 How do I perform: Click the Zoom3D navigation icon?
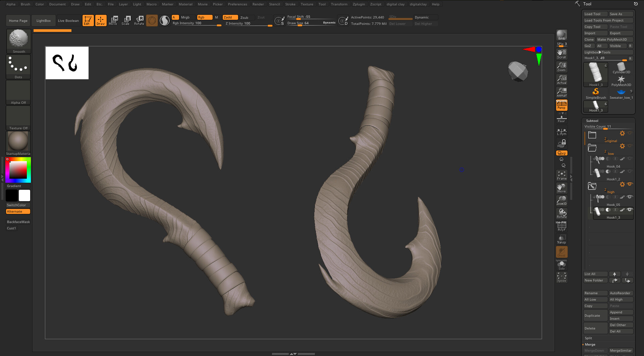pyautogui.click(x=561, y=201)
